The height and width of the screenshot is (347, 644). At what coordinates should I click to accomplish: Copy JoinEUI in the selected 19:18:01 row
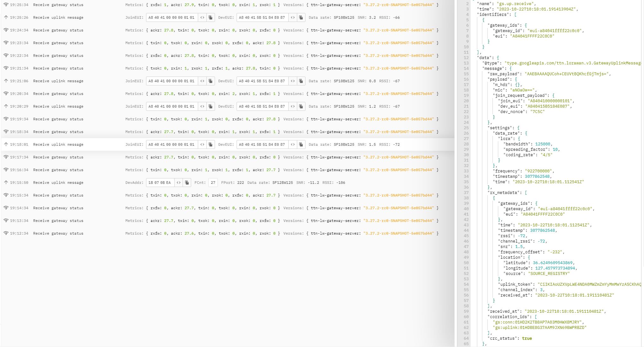click(211, 144)
